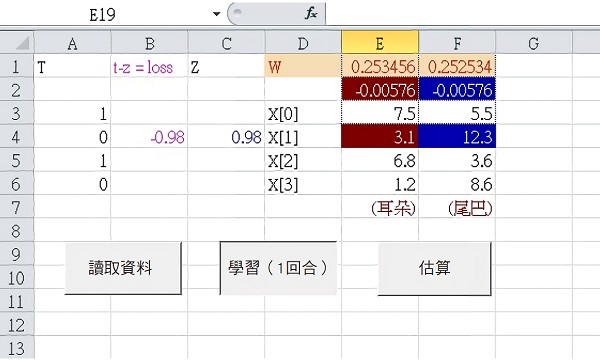600x360 pixels.
Task: Click cell containing T
Action: [72, 66]
